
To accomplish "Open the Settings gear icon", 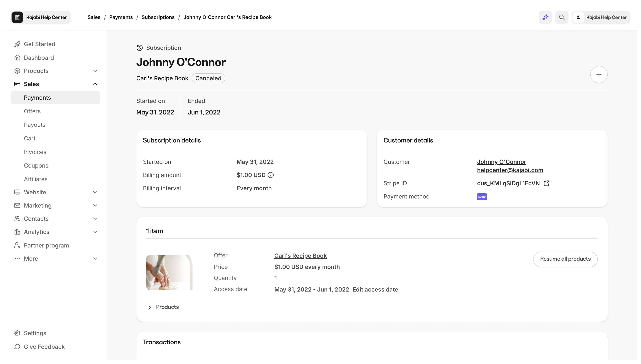I will (x=17, y=333).
